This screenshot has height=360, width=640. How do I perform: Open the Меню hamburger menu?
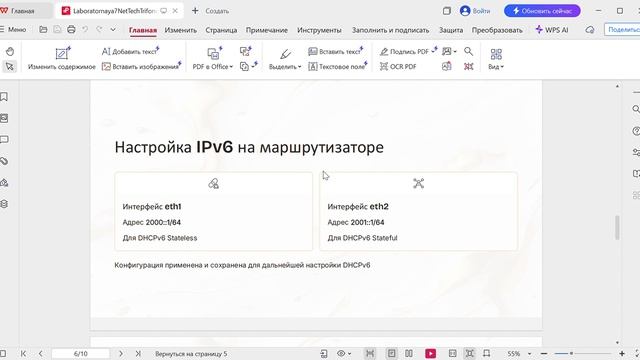pyautogui.click(x=13, y=29)
